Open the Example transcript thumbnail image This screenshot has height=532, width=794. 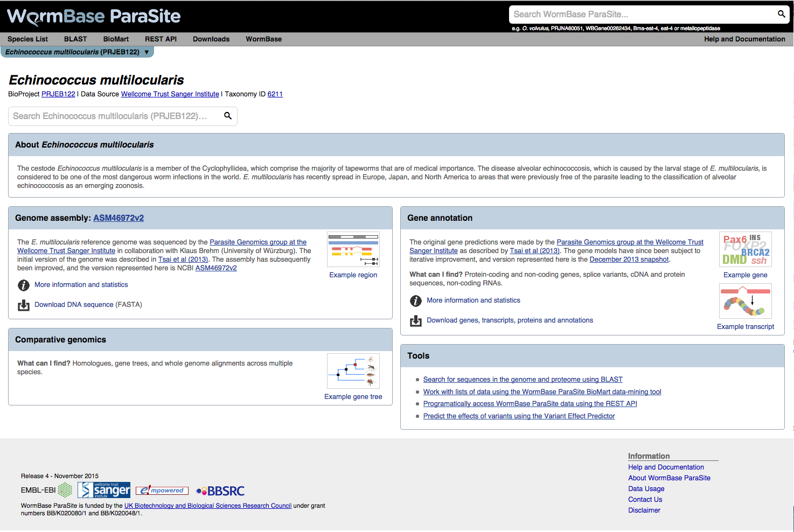(746, 301)
